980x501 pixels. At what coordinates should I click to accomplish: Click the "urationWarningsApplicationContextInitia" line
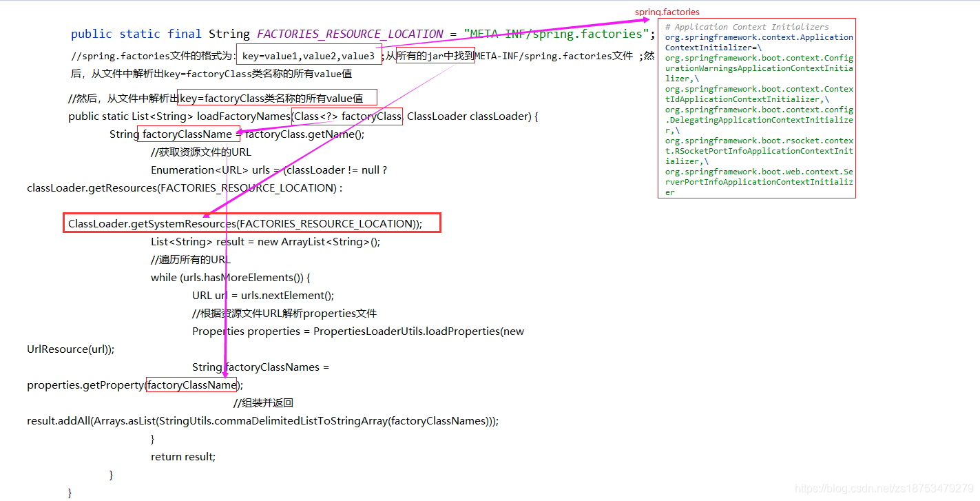coord(759,68)
